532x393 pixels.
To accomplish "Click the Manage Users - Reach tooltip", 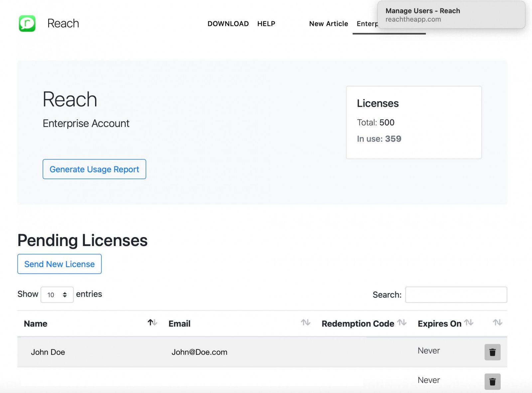I will (451, 15).
